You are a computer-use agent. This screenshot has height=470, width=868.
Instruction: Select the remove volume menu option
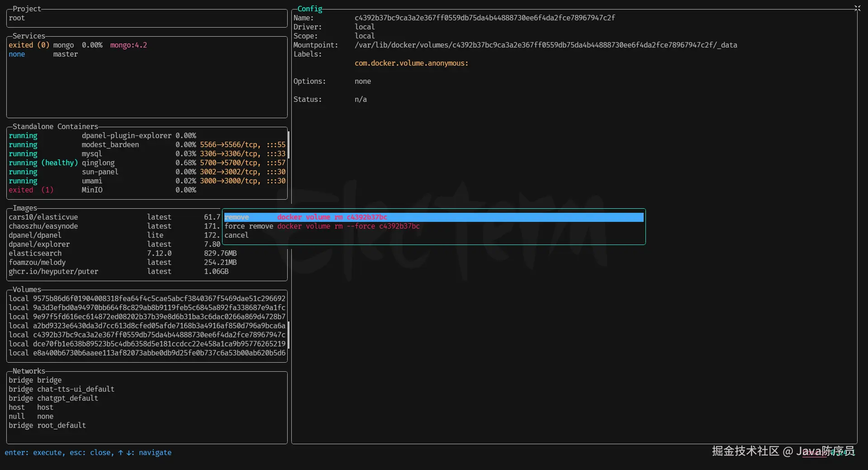[237, 217]
